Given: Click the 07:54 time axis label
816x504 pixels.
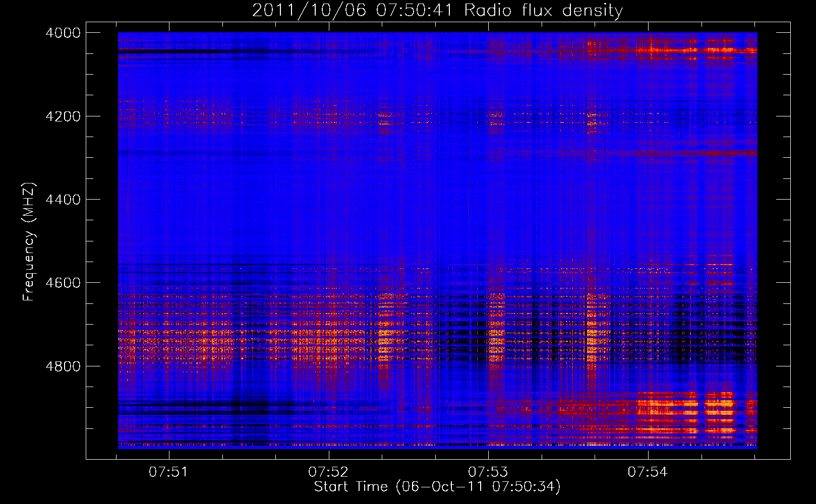Looking at the screenshot, I should (x=648, y=472).
